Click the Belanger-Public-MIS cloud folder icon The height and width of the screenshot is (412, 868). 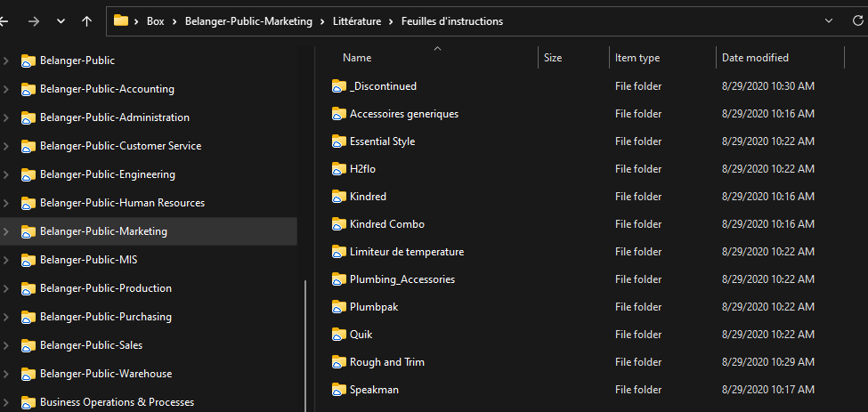(x=28, y=260)
